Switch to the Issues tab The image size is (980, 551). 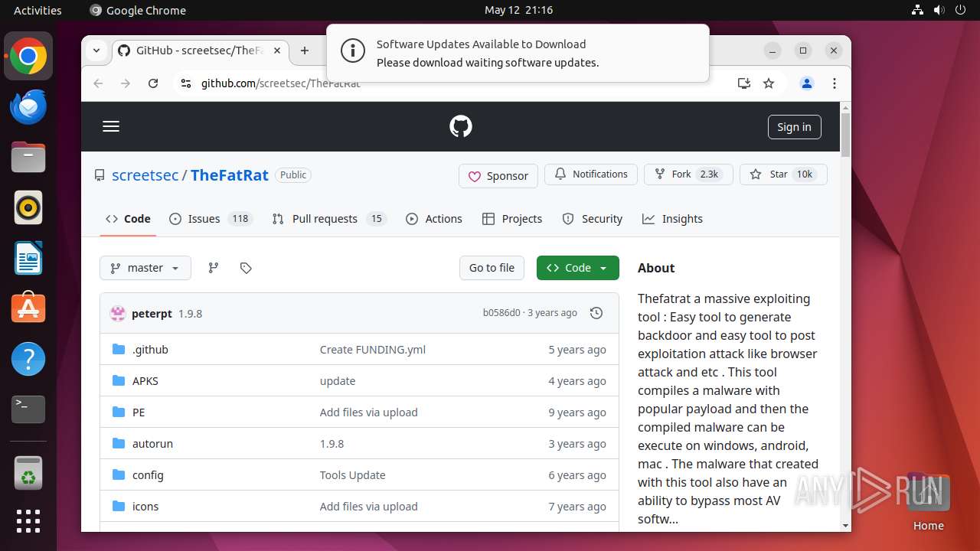[211, 219]
